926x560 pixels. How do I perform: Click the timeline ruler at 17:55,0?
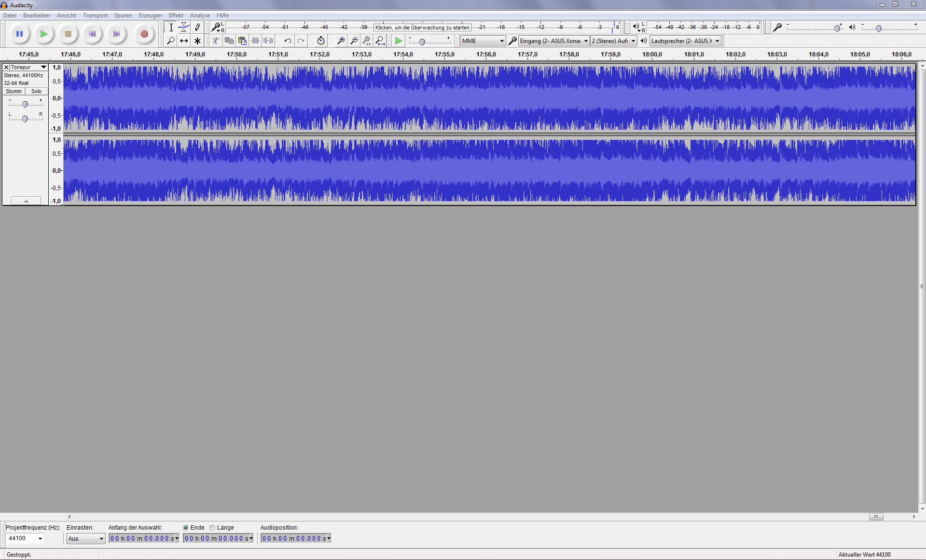click(x=444, y=55)
